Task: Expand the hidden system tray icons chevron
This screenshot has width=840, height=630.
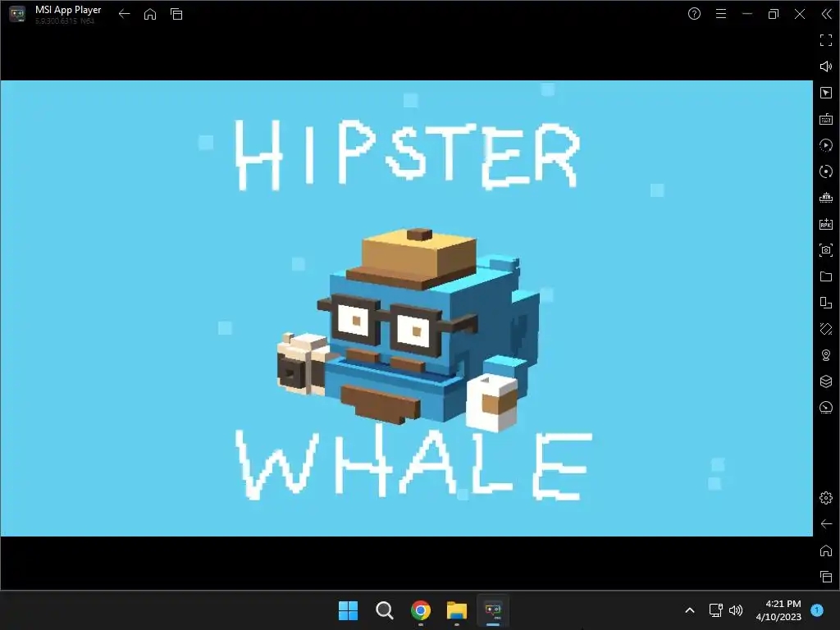Action: (690, 610)
